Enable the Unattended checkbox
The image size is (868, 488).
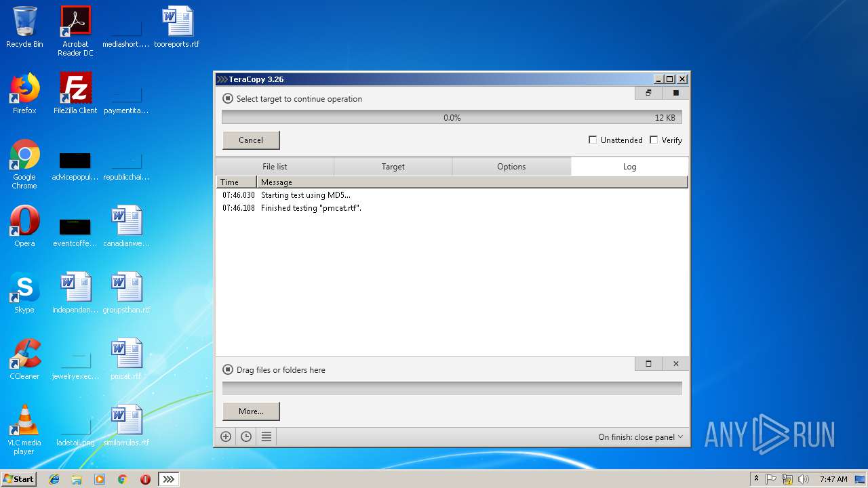[593, 140]
